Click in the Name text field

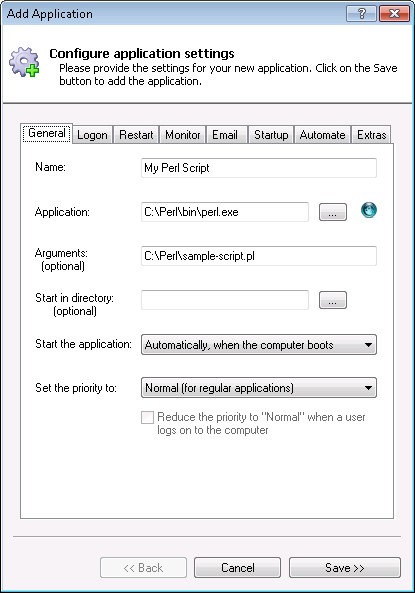[259, 168]
